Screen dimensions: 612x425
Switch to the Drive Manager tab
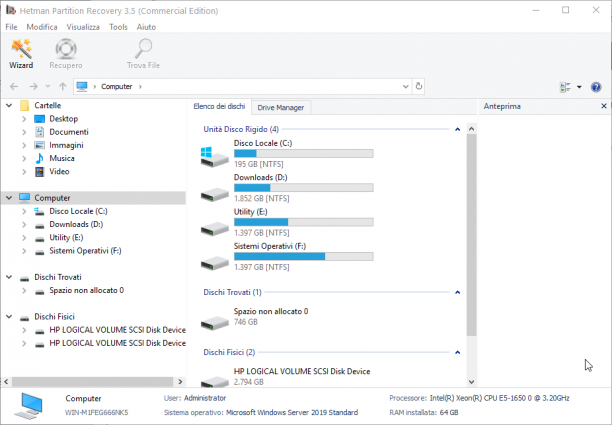click(281, 107)
